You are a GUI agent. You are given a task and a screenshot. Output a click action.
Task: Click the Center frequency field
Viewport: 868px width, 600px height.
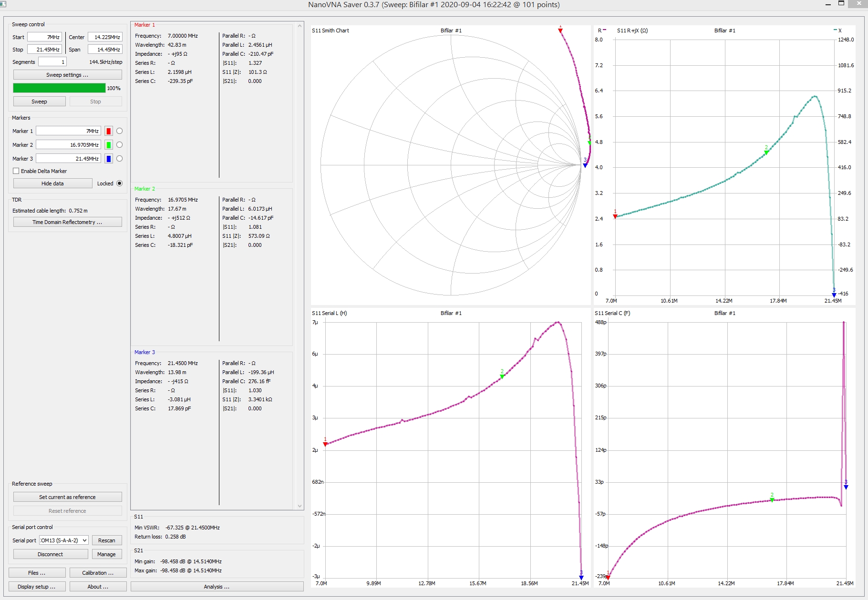[x=105, y=37]
